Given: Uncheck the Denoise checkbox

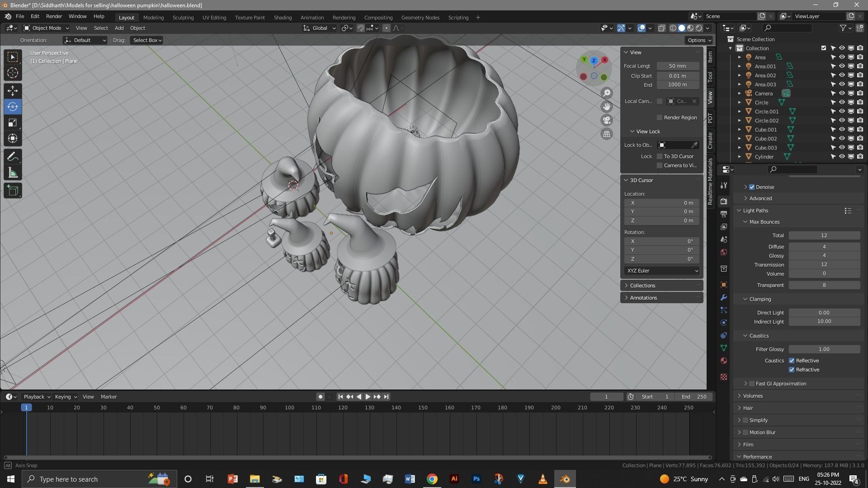Looking at the screenshot, I should click(x=752, y=187).
